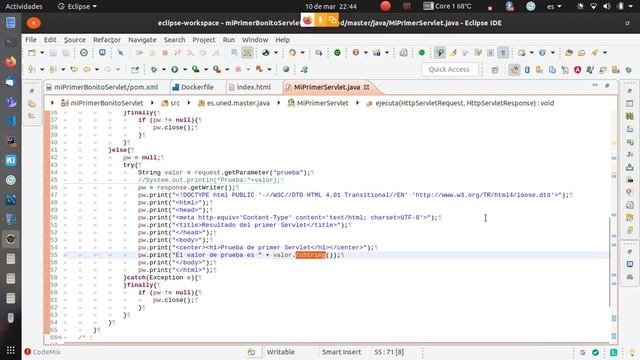
Task: Open Firefox from the Ubuntu dock
Action: click(x=11, y=62)
